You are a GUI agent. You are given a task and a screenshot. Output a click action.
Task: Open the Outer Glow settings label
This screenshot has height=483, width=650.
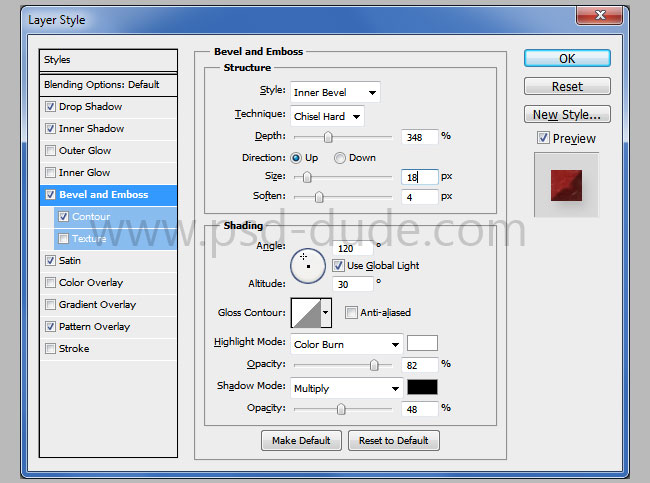click(85, 150)
